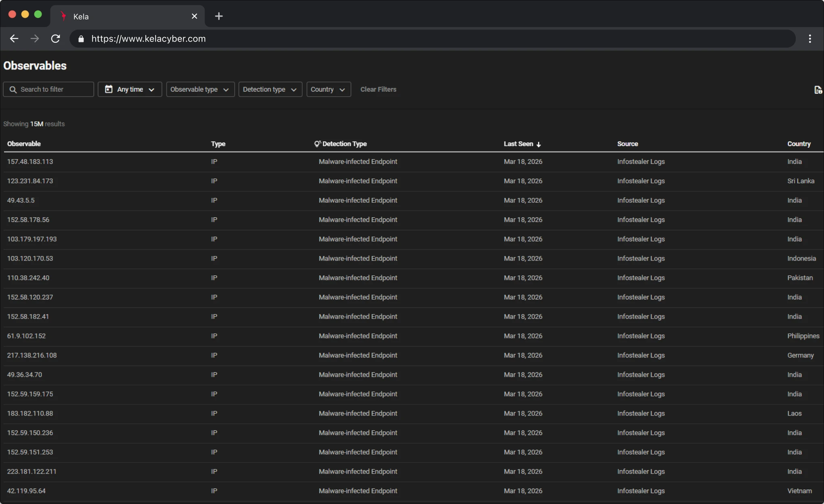The width and height of the screenshot is (824, 504).
Task: Click Vietnam country cell
Action: (x=799, y=491)
